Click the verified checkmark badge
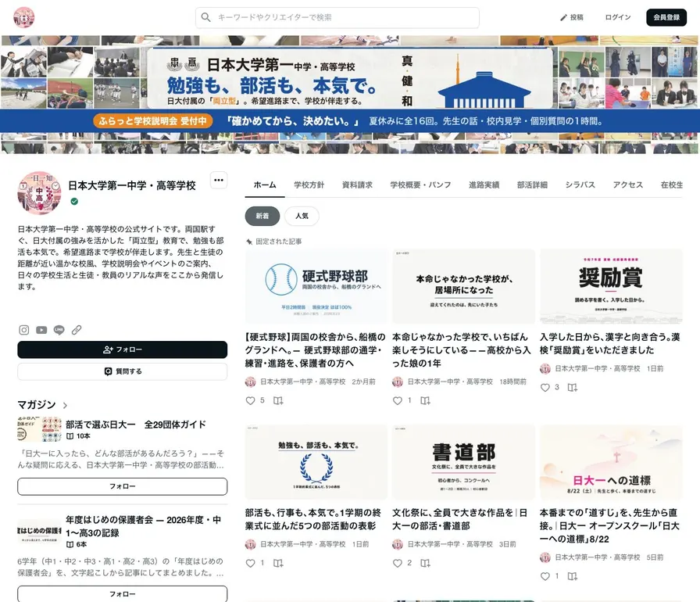This screenshot has height=602, width=700. (74, 202)
